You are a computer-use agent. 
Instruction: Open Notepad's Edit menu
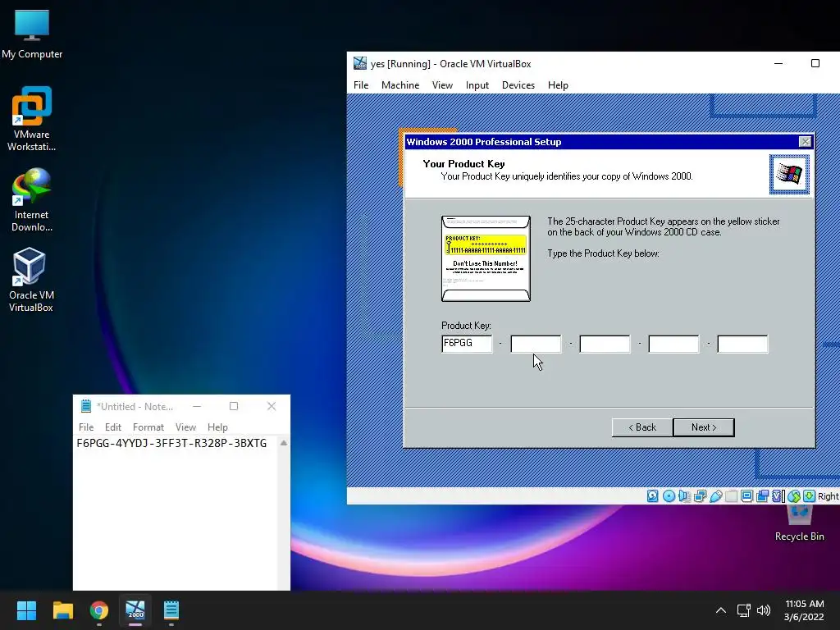(x=113, y=427)
